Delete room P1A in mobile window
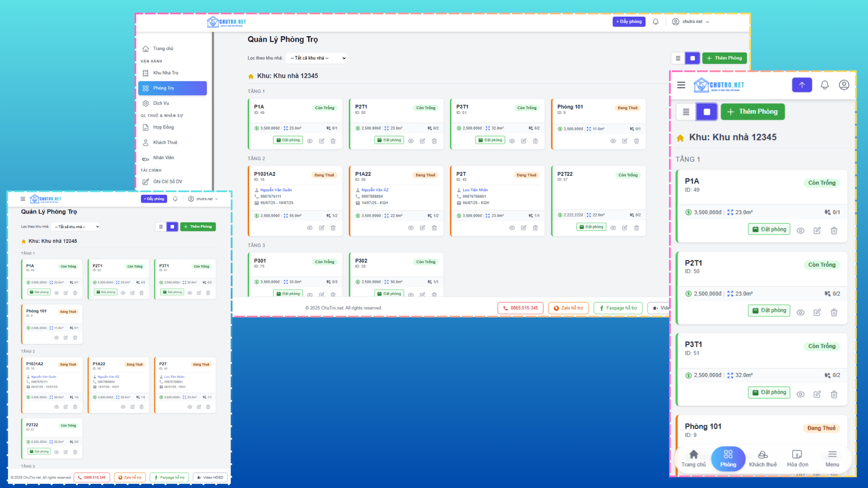The image size is (868, 488). coord(834,230)
